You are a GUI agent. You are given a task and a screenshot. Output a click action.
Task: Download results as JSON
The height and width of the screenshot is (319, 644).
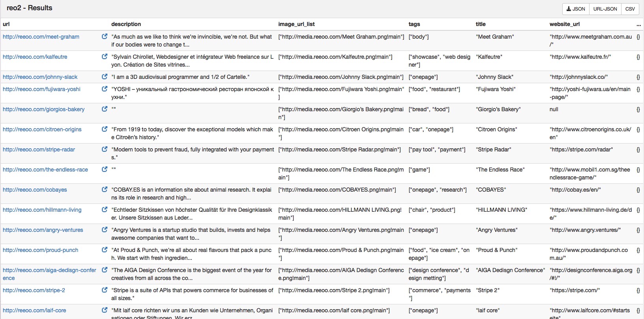click(x=576, y=9)
